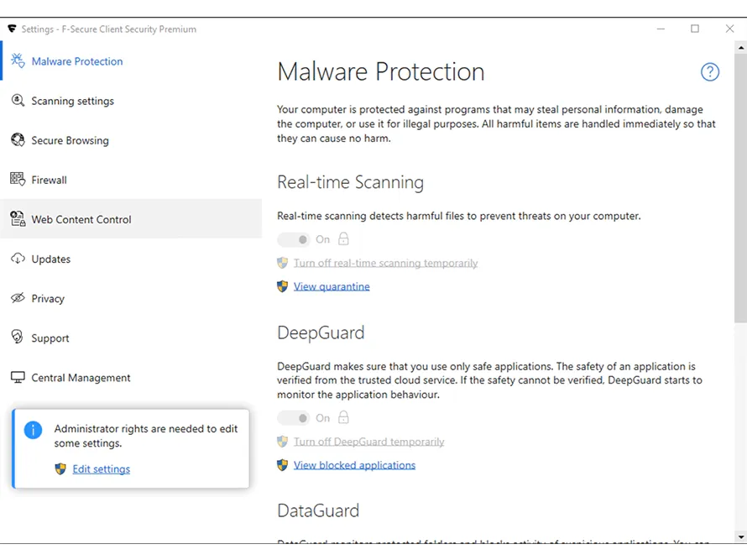
Task: Open Updates via the cloud icon
Action: point(18,259)
